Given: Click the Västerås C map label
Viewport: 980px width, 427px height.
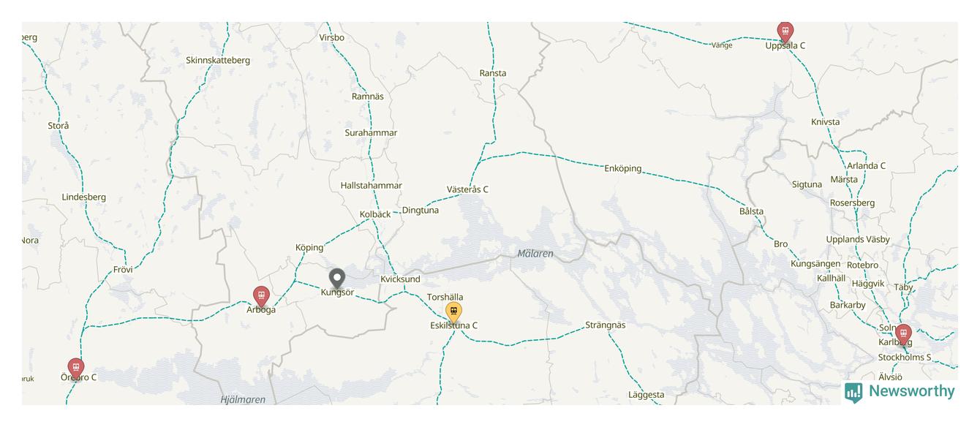Looking at the screenshot, I should (467, 189).
